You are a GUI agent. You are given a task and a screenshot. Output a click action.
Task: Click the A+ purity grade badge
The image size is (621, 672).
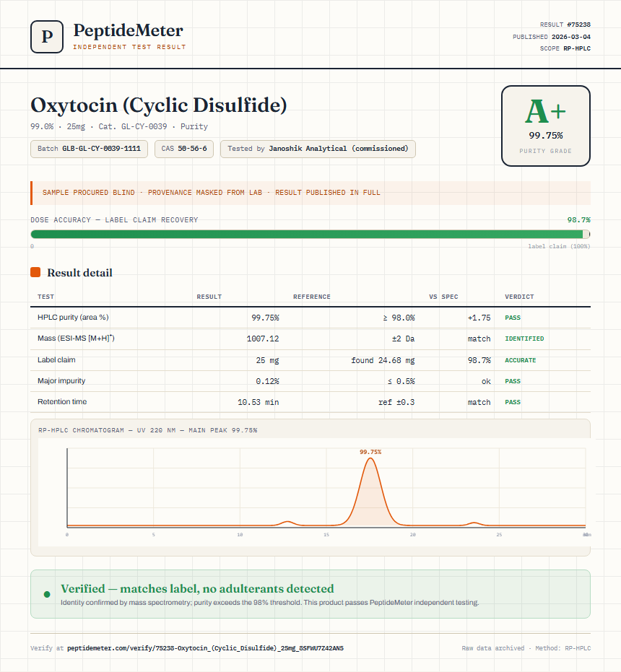point(545,126)
